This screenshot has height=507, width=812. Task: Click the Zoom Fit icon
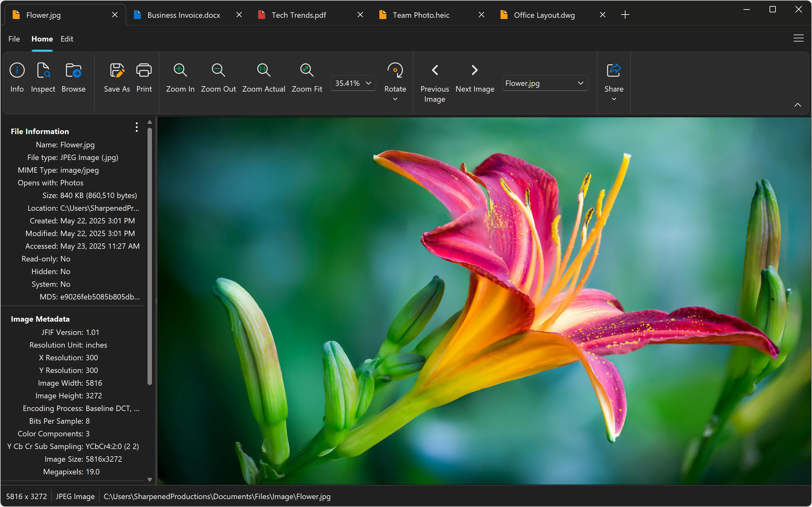307,70
